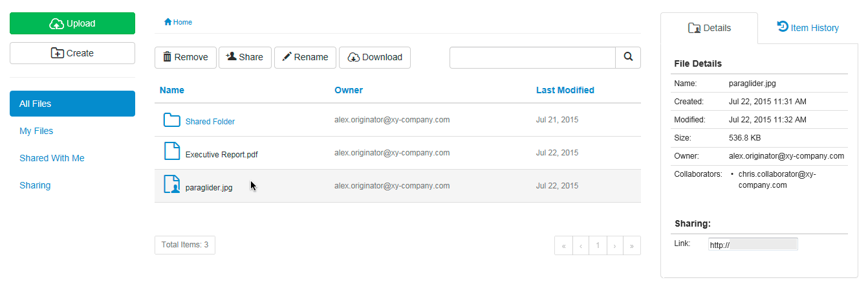Click the Modified date value in details

click(768, 120)
